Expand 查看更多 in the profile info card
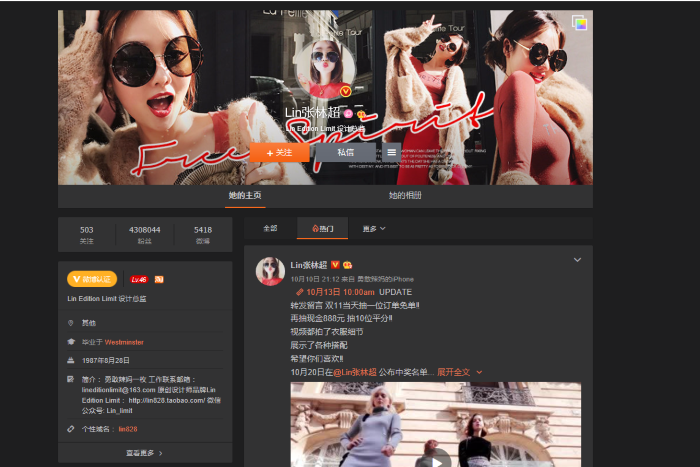Image resolution: width=700 pixels, height=467 pixels. pos(144,453)
